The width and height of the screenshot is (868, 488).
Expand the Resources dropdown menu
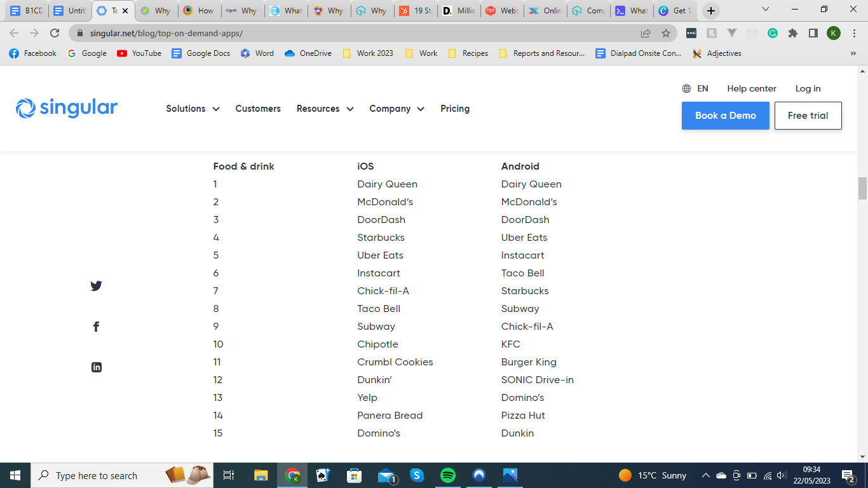[325, 109]
